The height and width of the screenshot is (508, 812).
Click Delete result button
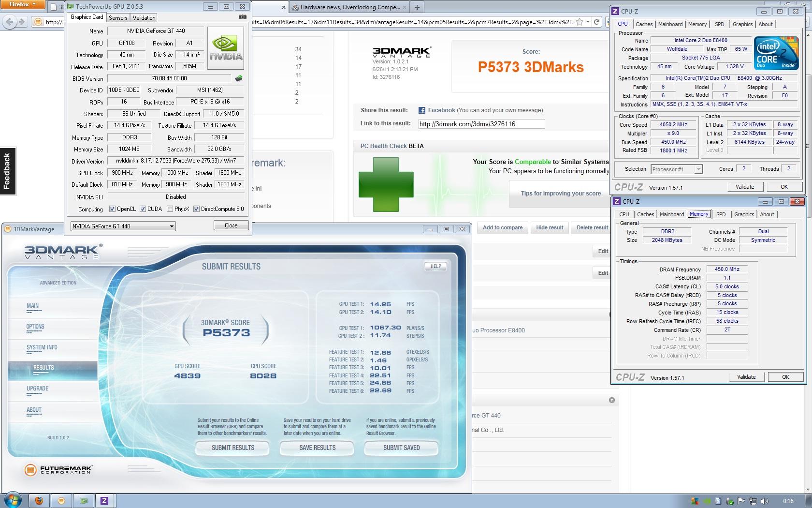[592, 227]
